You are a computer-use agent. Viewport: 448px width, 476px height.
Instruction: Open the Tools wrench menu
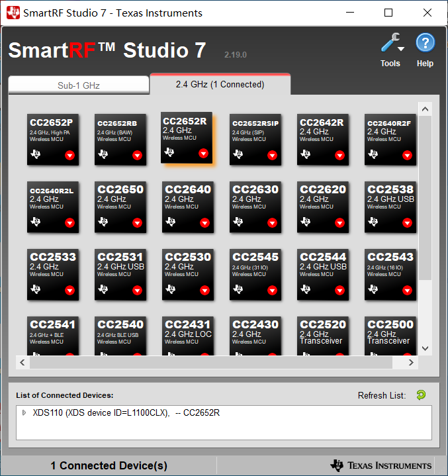[x=392, y=43]
